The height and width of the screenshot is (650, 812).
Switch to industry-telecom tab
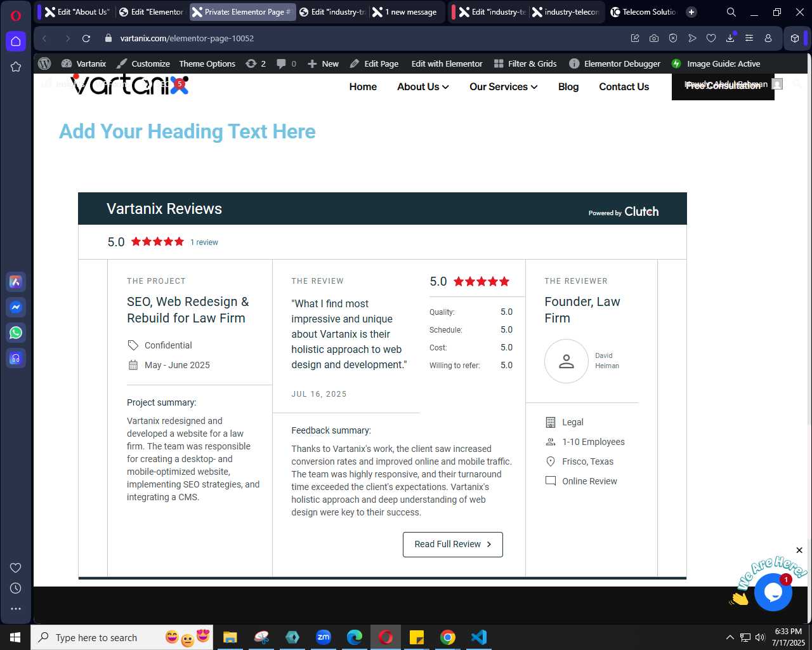point(566,12)
